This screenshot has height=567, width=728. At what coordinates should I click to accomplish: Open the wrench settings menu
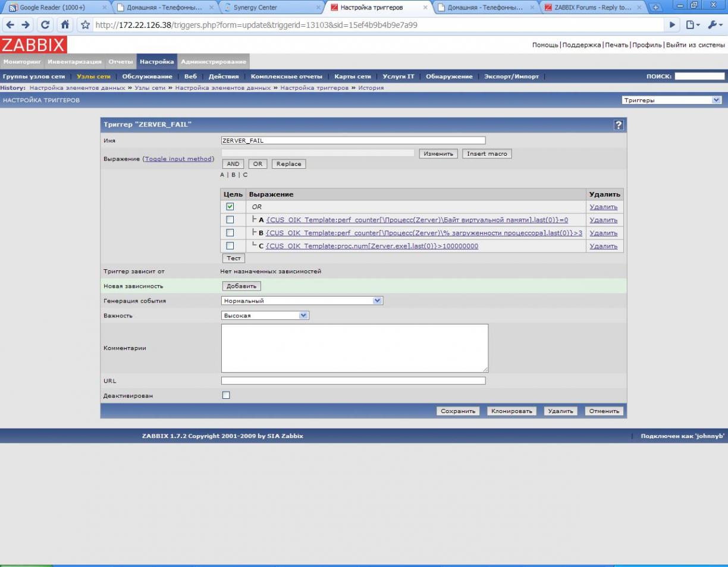(714, 25)
